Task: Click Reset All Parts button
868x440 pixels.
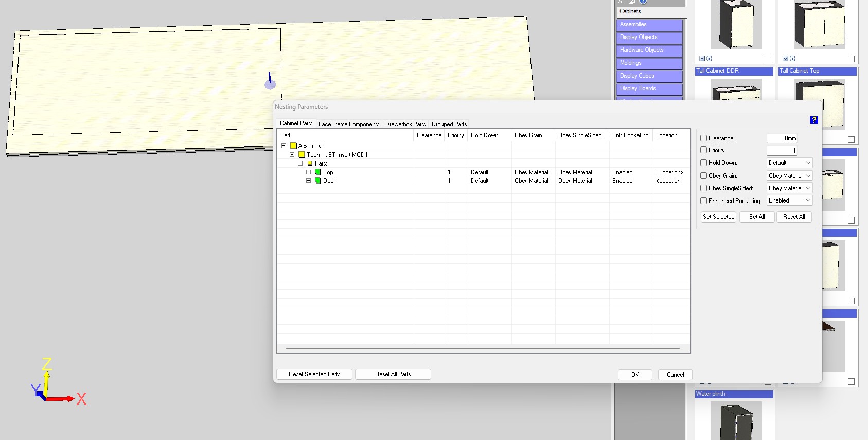Action: click(x=393, y=374)
